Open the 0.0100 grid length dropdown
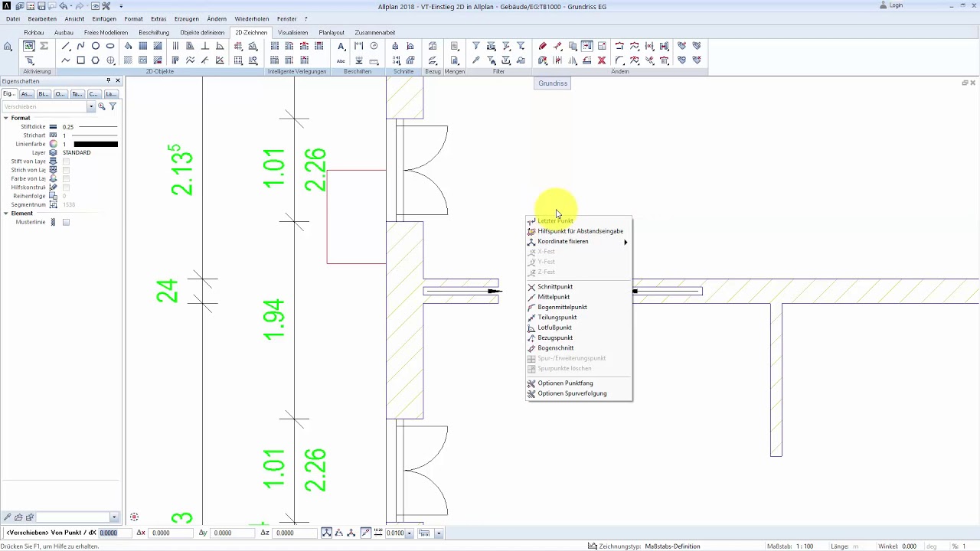 (410, 533)
